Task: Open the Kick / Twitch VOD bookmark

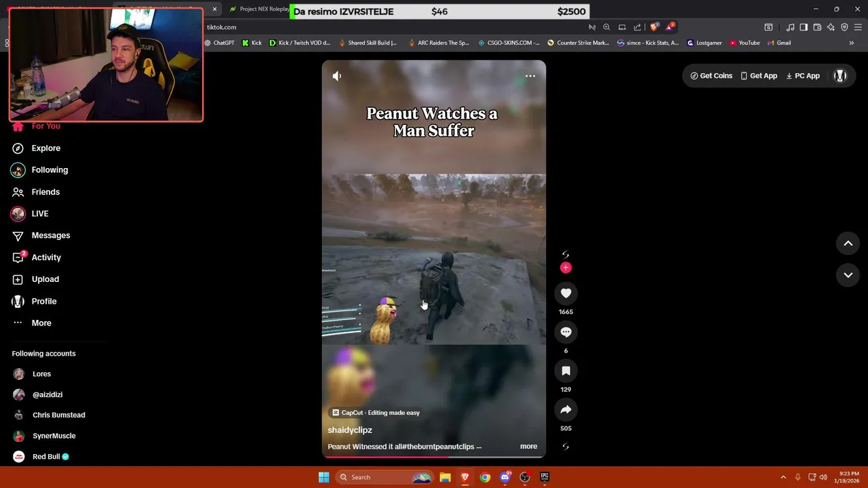Action: tap(299, 43)
